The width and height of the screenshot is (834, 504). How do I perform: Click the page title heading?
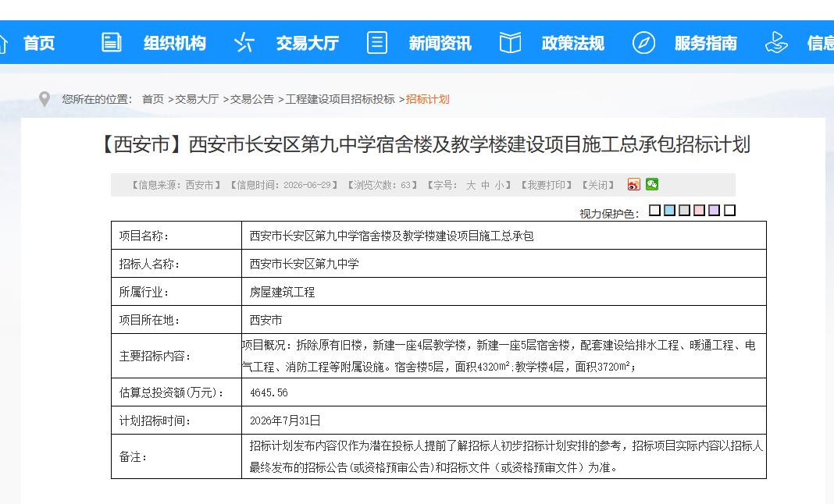coord(424,144)
